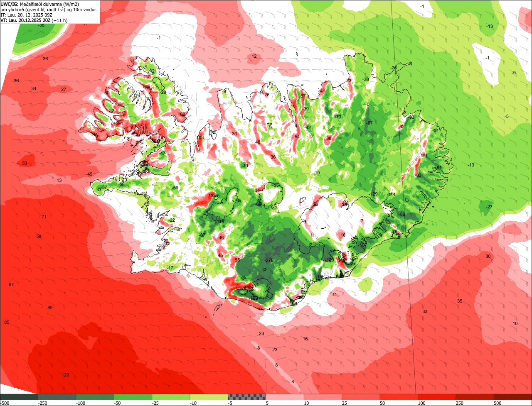
Task: Click the '500' legend label
Action: (x=498, y=403)
